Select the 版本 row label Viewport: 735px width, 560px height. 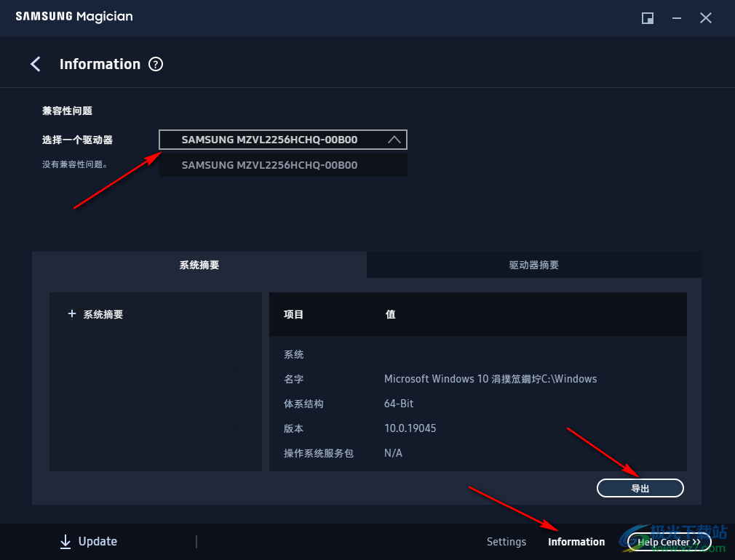tap(293, 428)
